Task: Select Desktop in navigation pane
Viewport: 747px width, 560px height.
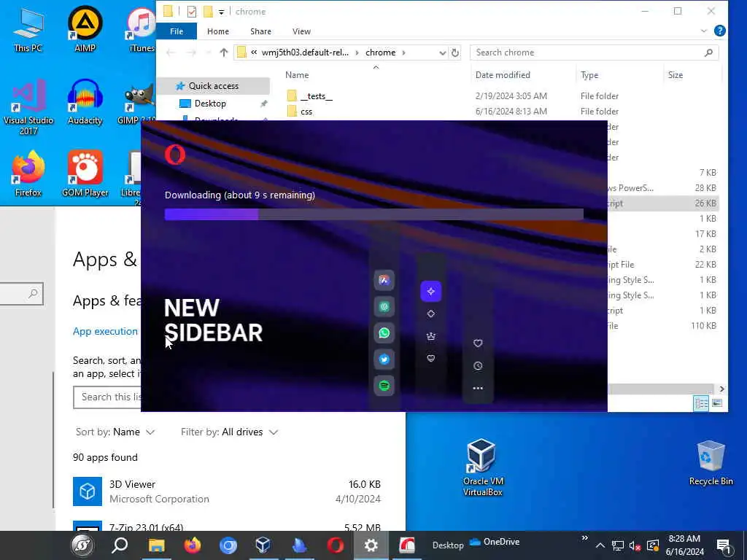Action: coord(210,104)
